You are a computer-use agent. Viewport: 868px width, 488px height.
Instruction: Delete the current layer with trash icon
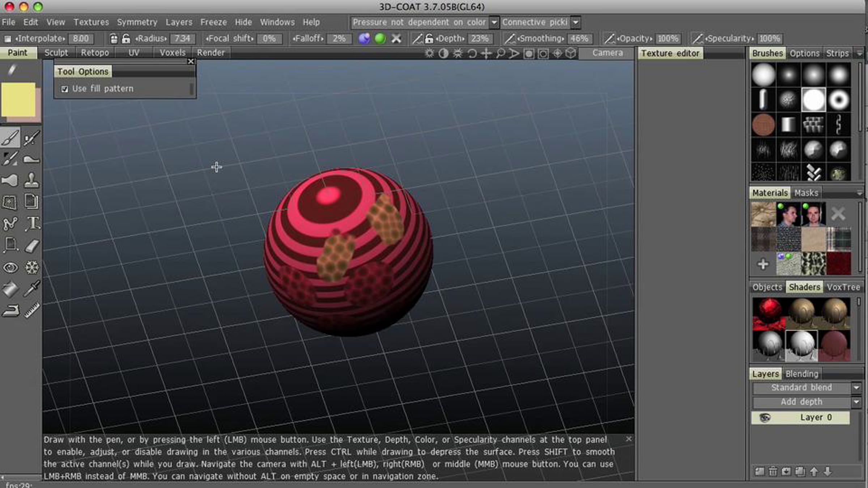pos(773,471)
